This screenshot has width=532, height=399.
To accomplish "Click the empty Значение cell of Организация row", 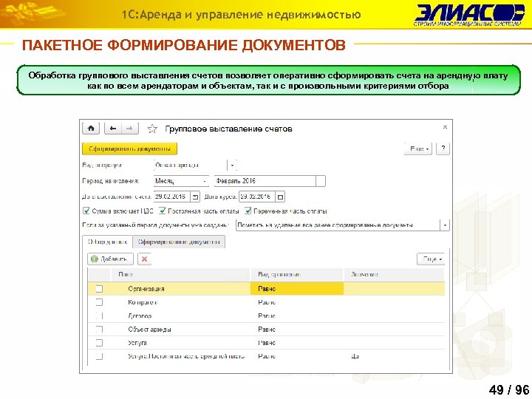I will point(395,289).
